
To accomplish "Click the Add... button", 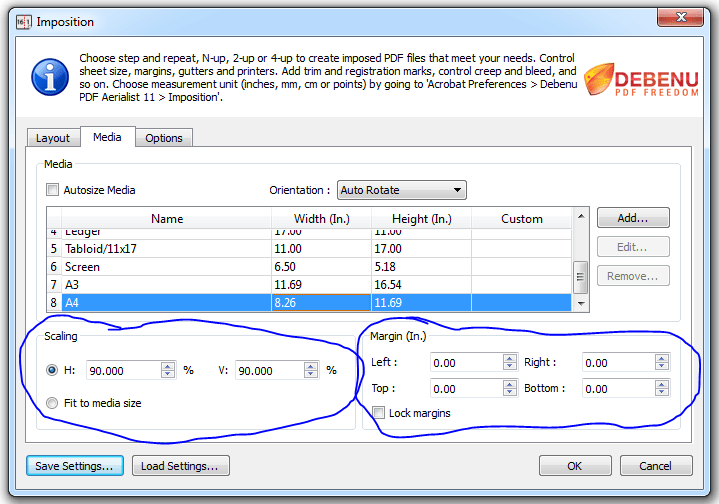I will click(633, 218).
